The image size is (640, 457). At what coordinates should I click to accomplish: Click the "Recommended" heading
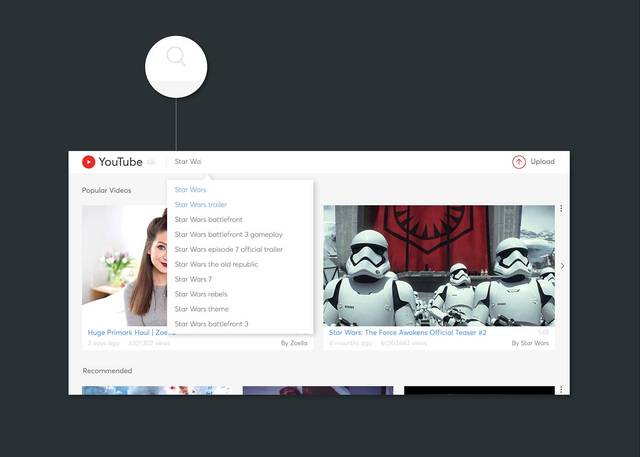point(107,371)
